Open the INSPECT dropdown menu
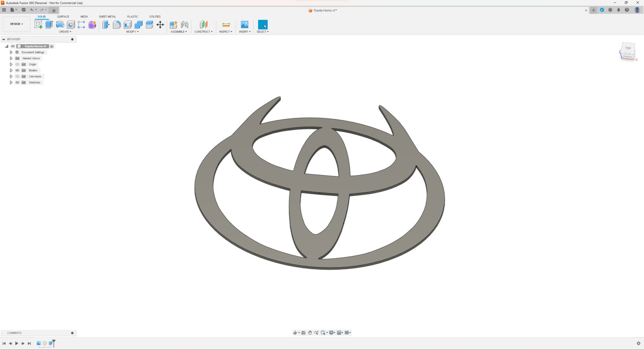This screenshot has height=350, width=644. coord(226,32)
